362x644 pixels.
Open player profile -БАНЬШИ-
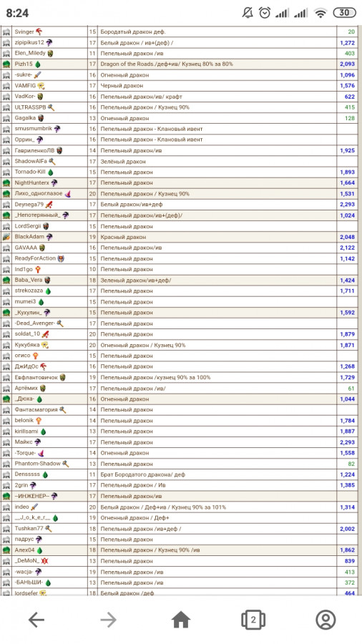click(x=29, y=582)
